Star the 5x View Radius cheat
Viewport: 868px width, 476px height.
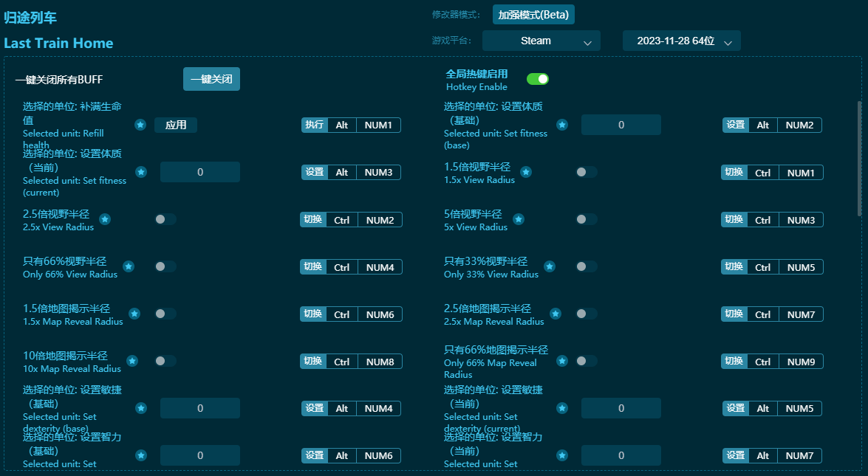pyautogui.click(x=519, y=219)
